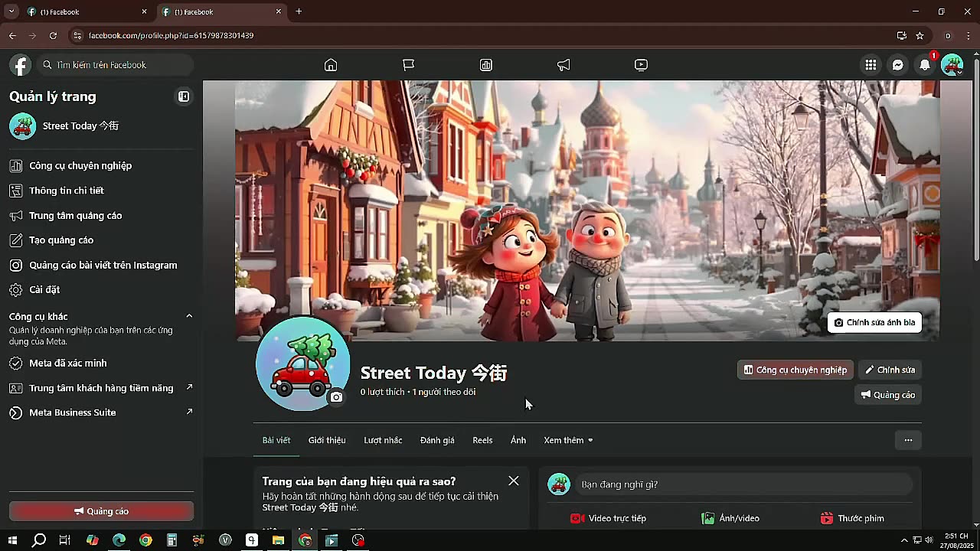Add Ảnh/video to a post
Viewport: 980px width, 551px height.
tap(730, 518)
